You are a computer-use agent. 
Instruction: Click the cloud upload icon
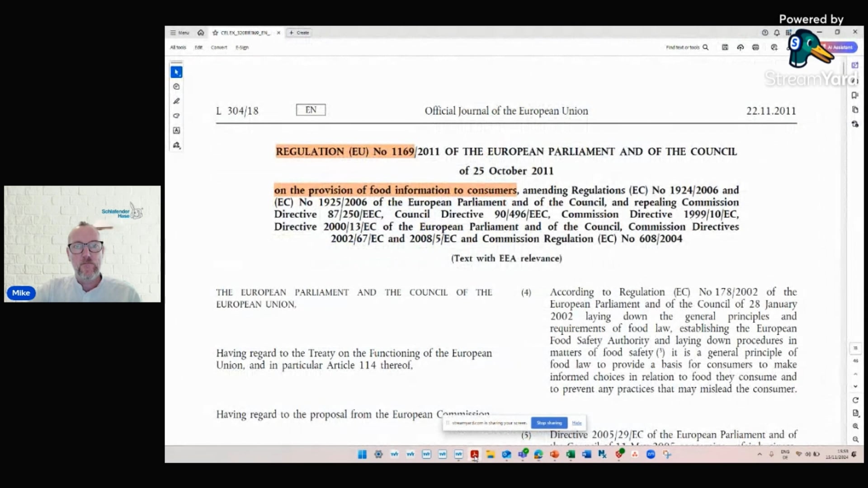pyautogui.click(x=740, y=47)
